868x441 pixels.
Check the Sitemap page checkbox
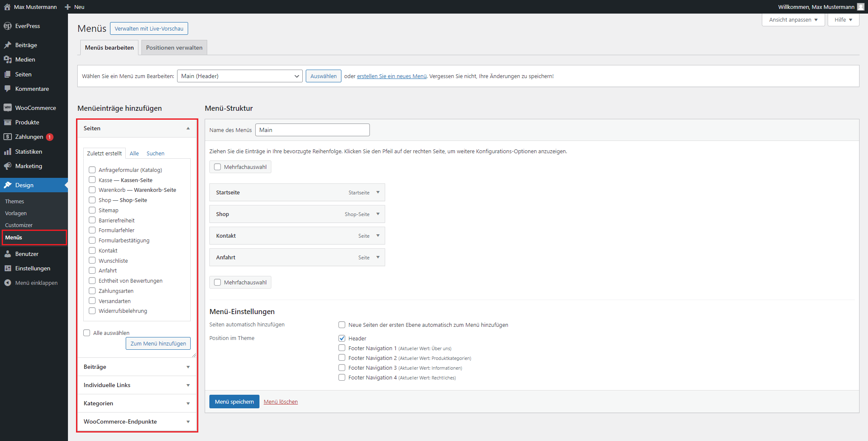pyautogui.click(x=92, y=210)
